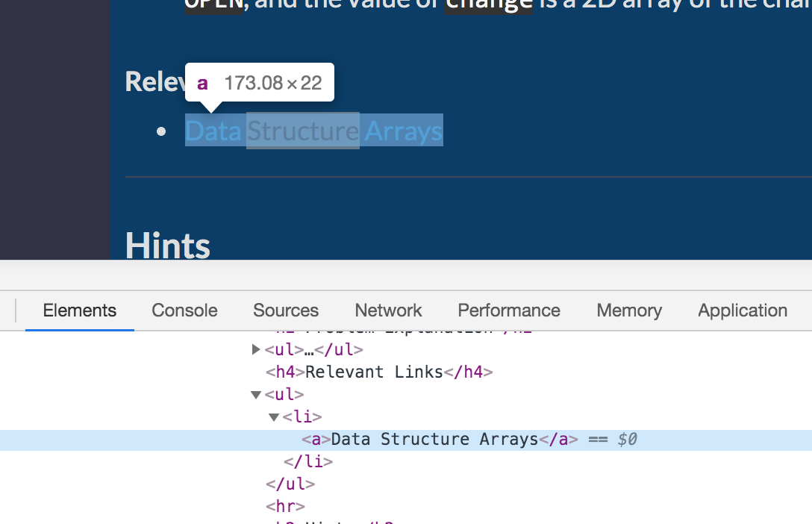The image size is (812, 524).
Task: Open the Performance tab
Action: [x=509, y=311]
